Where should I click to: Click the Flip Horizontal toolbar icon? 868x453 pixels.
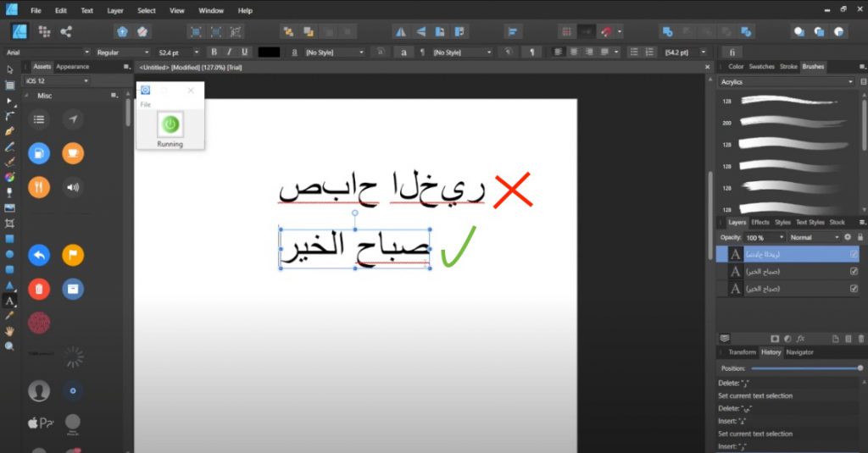coord(400,32)
